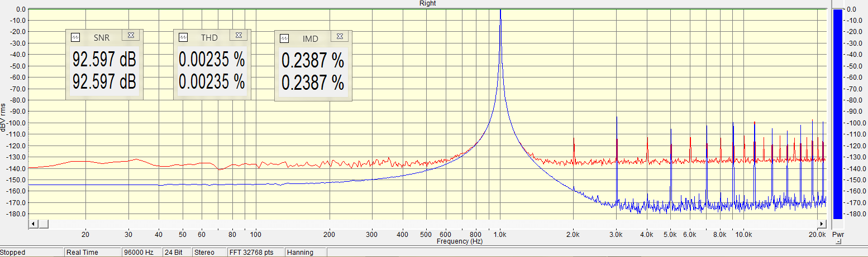Click the "Frequency (Hz)" axis label
Screen dimensions: 868x257
pyautogui.click(x=459, y=241)
